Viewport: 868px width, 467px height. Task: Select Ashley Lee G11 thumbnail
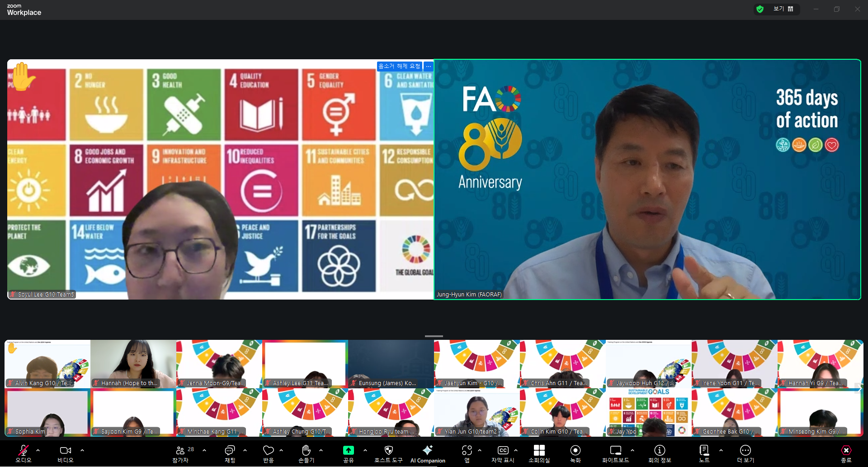[305, 364]
